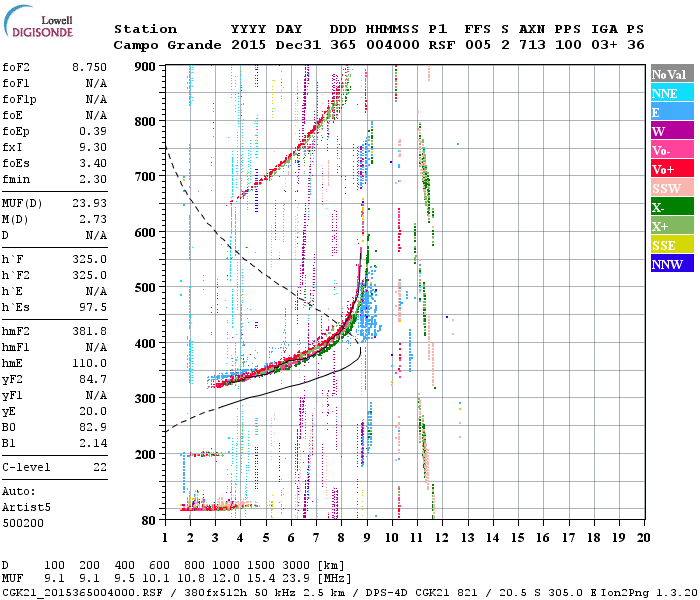Select the X+ light green legend swatch
Image resolution: width=700 pixels, height=600 pixels.
[672, 226]
